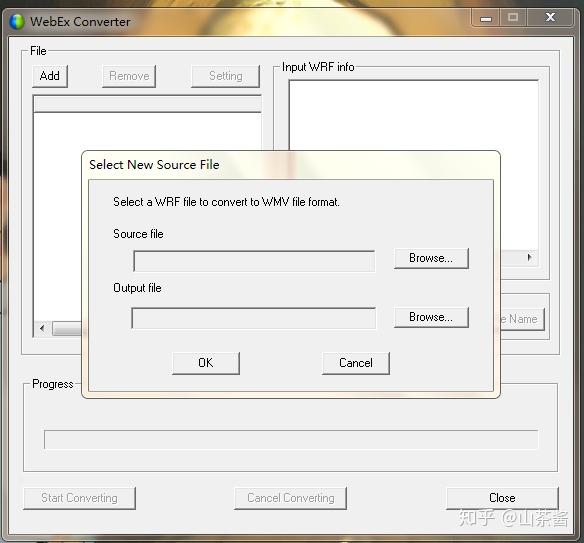Close the converter using Close button

pyautogui.click(x=502, y=498)
